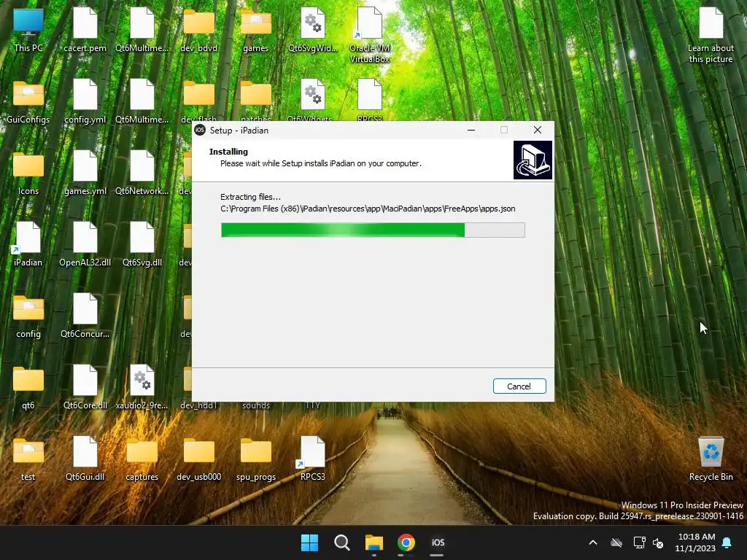The image size is (747, 560).
Task: Cancel the iPadian installation
Action: [519, 386]
